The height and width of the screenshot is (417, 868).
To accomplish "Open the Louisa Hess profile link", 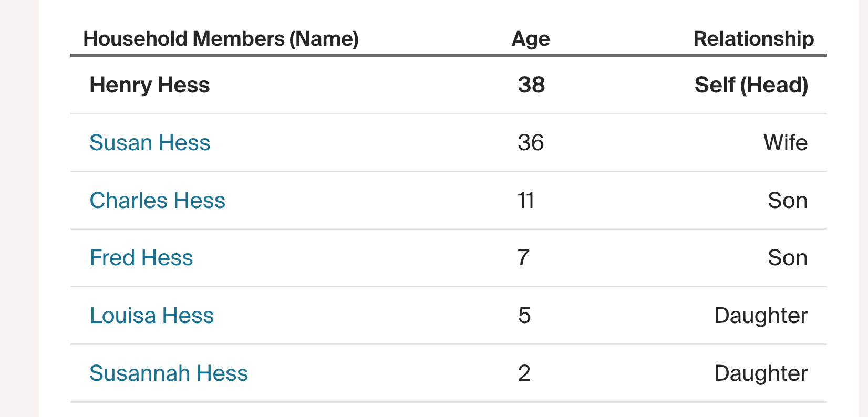I will 152,316.
